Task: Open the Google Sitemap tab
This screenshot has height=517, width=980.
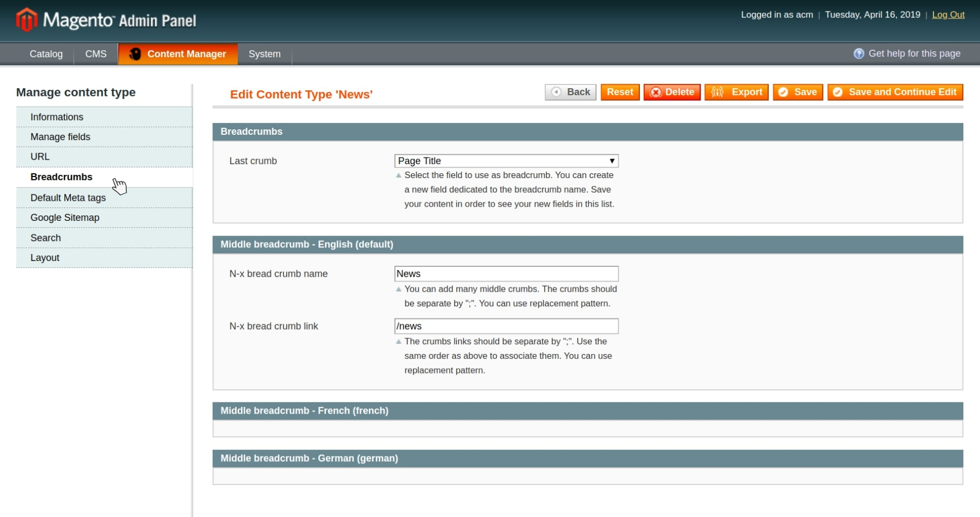Action: (x=65, y=218)
